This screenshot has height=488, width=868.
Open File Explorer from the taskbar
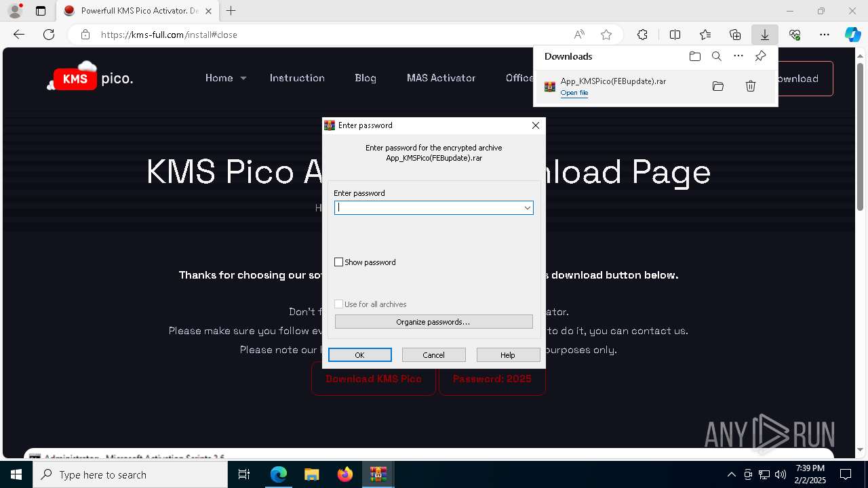pyautogui.click(x=312, y=474)
